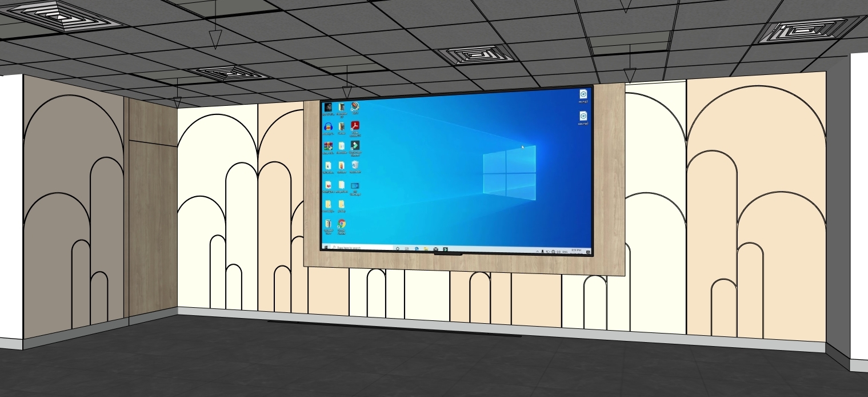Open the blue headphones Audacity icon
The image size is (868, 397).
click(328, 127)
